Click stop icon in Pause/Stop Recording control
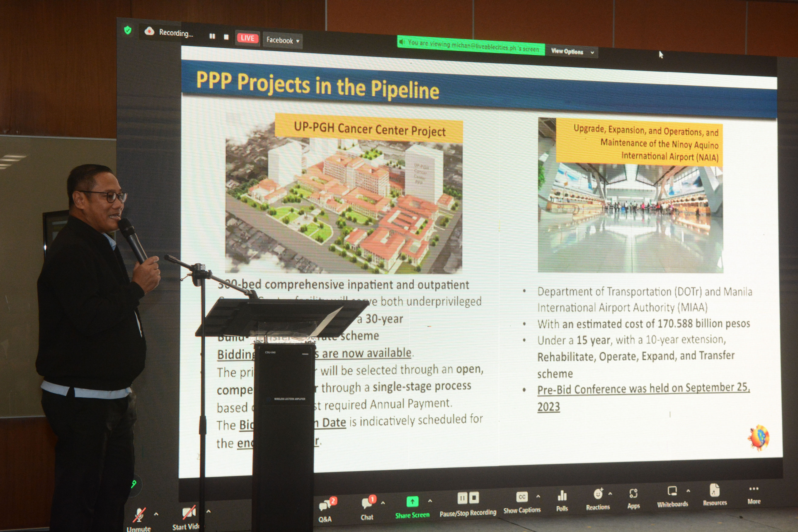Viewport: 798px width, 532px height. pyautogui.click(x=474, y=498)
